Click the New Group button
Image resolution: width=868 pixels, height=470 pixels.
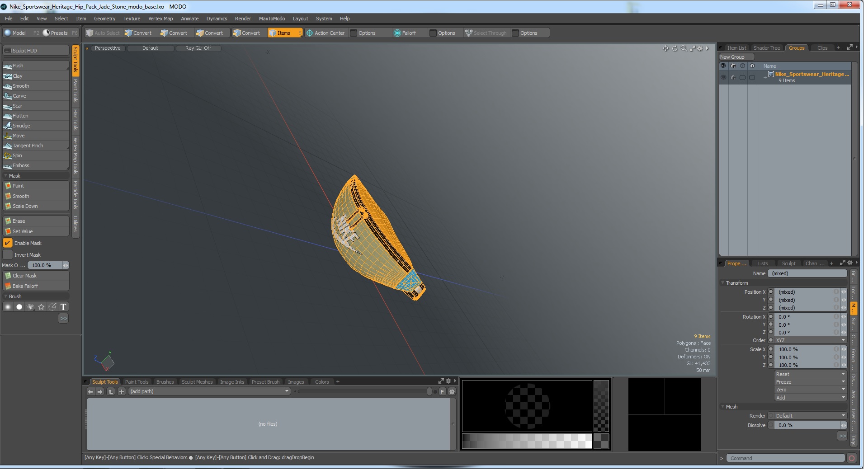click(736, 57)
